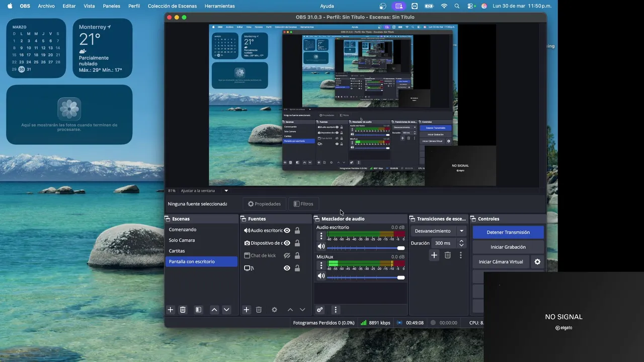The height and width of the screenshot is (362, 644).
Task: Open the Monterrey weather widget
Action: [103, 48]
